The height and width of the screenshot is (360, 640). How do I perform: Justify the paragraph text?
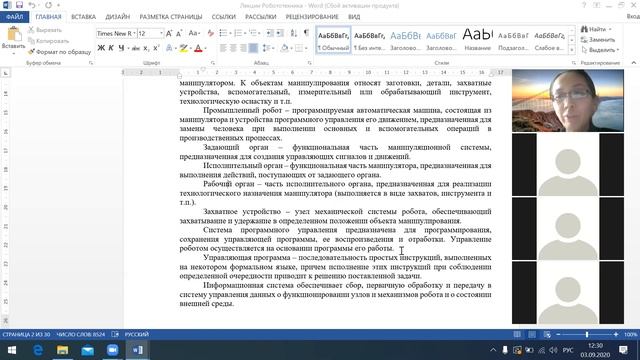click(x=253, y=48)
